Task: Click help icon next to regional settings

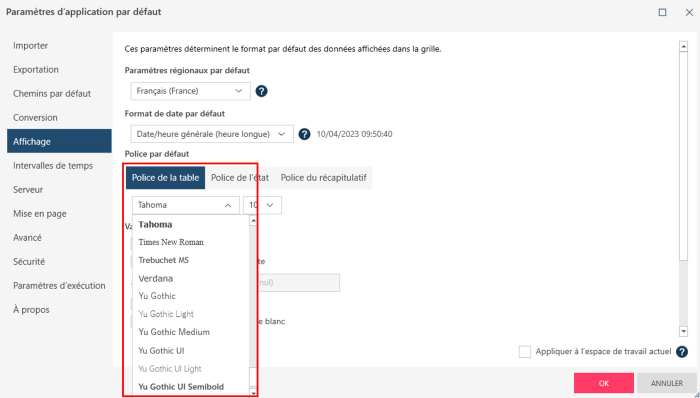Action: (261, 91)
